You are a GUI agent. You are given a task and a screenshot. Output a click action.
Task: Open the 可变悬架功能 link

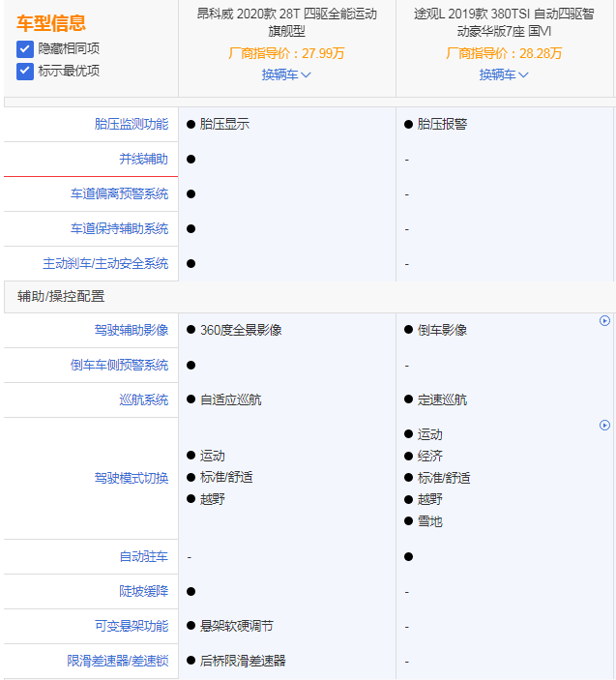pos(131,626)
